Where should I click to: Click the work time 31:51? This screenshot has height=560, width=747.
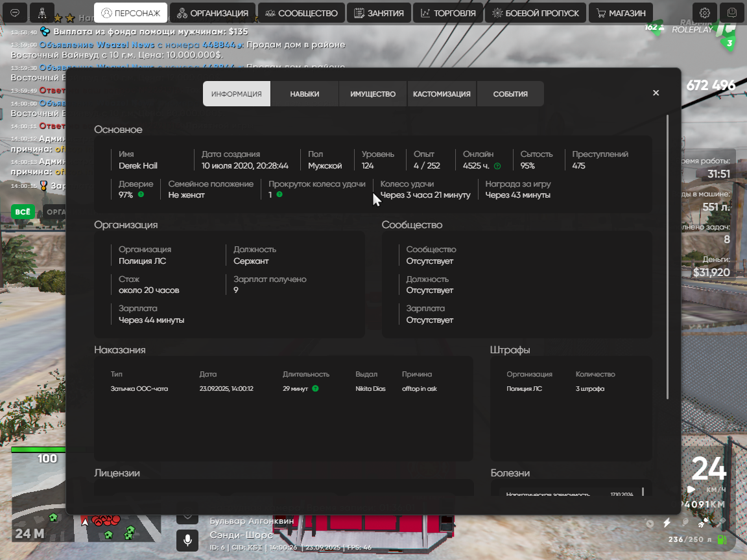pyautogui.click(x=718, y=174)
